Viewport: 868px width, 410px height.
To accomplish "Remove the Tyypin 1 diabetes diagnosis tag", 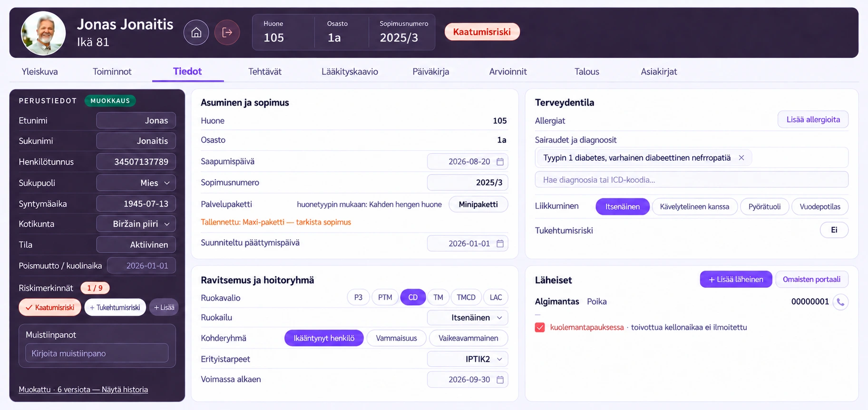I will pos(741,158).
